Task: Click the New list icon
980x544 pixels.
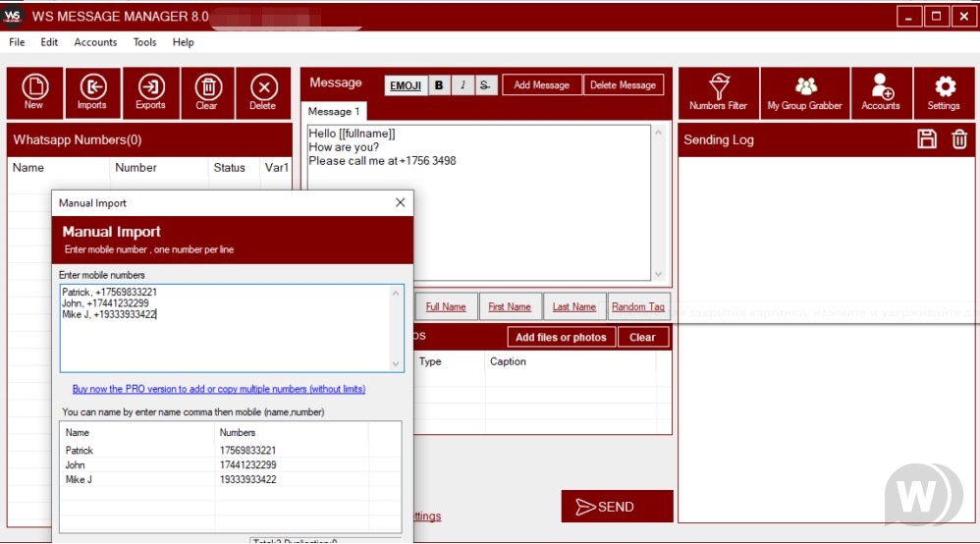Action: 34,92
